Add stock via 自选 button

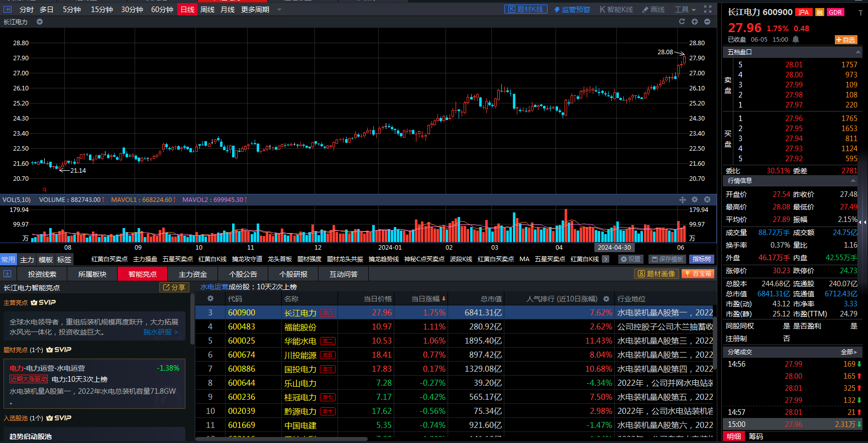(846, 40)
